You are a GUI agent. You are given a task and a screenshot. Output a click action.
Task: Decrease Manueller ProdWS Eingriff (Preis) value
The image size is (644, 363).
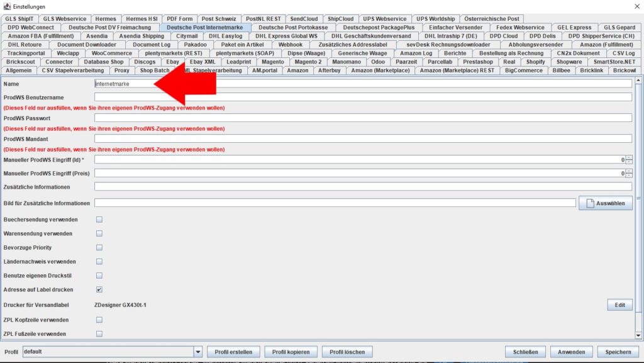tap(629, 176)
